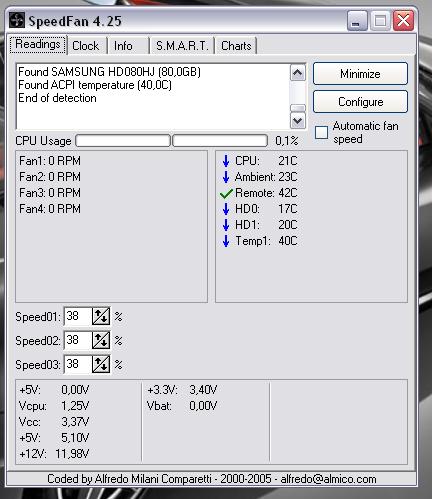Click the green checkmark beside Remote temperature
The image size is (432, 499).
tap(226, 193)
